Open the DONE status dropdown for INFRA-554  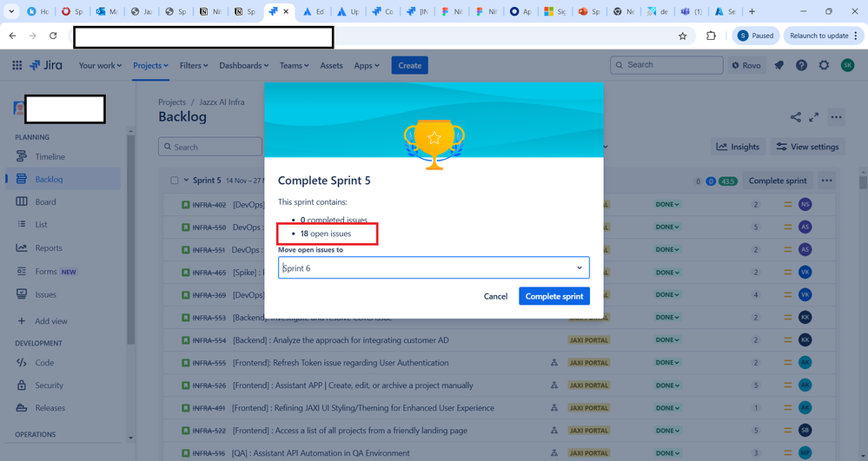click(x=667, y=339)
